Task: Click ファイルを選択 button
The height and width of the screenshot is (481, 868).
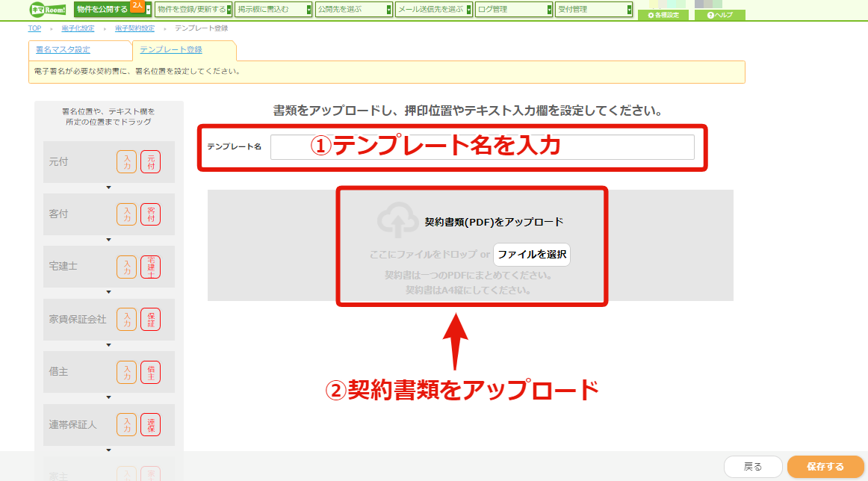Action: (x=531, y=255)
